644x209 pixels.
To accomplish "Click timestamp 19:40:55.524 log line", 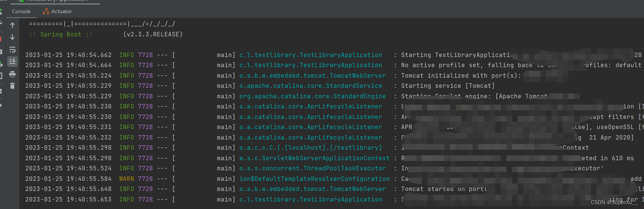I will pyautogui.click(x=68, y=168).
